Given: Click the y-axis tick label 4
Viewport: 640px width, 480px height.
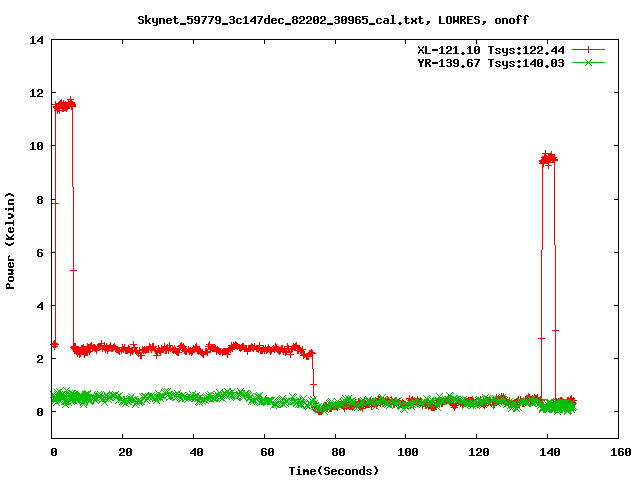Looking at the screenshot, I should pyautogui.click(x=40, y=306).
